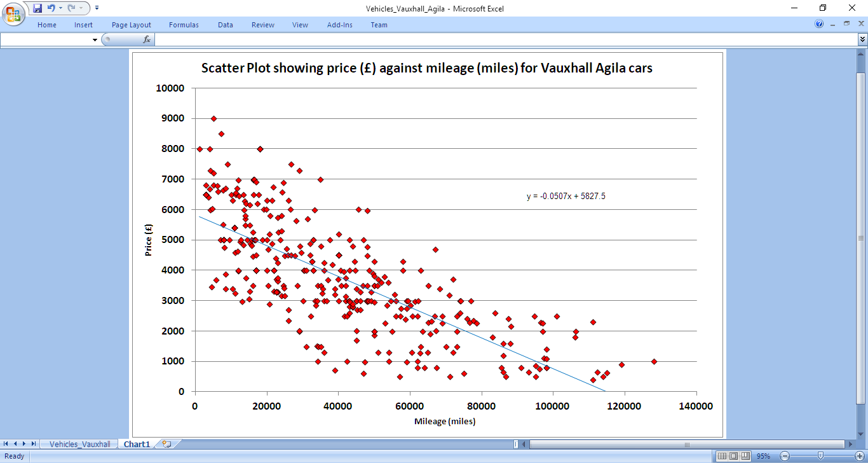Expand the Name Box dropdown arrow

95,39
